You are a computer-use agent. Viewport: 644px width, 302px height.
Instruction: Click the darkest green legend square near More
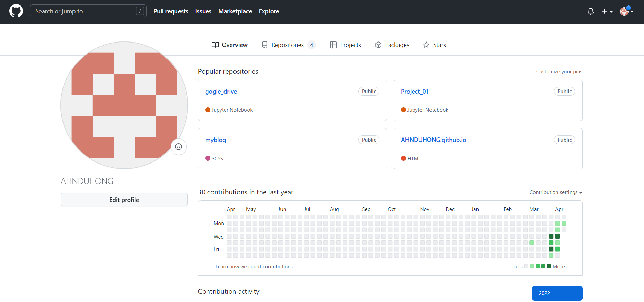(549, 266)
